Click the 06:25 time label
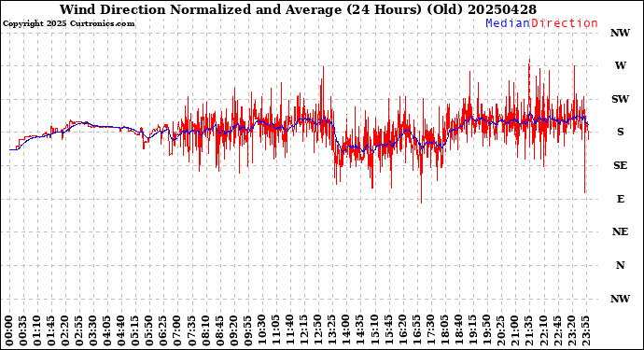The image size is (644, 350). (163, 330)
